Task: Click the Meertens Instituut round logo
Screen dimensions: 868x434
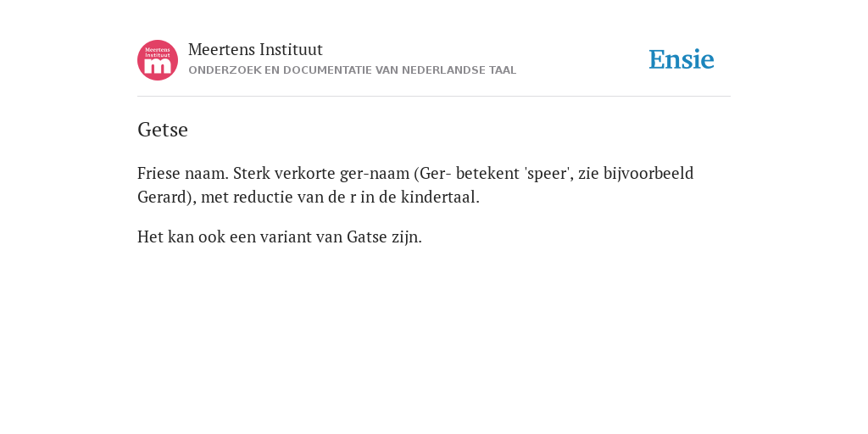Action: (158, 60)
